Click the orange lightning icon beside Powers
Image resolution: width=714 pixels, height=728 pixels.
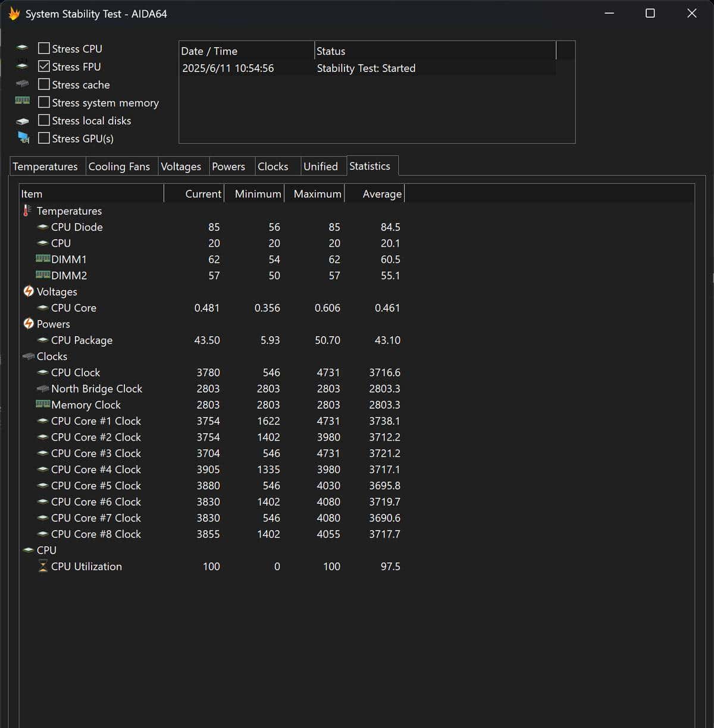(29, 324)
